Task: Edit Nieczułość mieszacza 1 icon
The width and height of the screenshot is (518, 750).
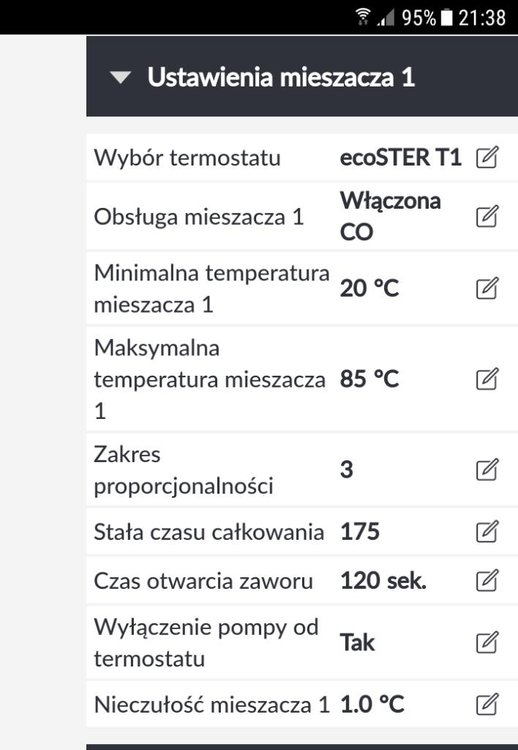Action: [487, 704]
